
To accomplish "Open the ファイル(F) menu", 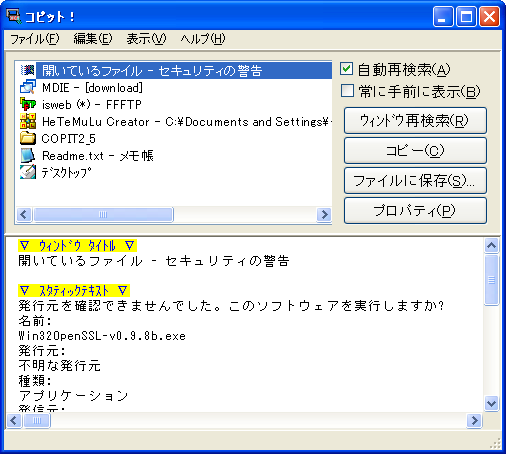I will [x=35, y=39].
